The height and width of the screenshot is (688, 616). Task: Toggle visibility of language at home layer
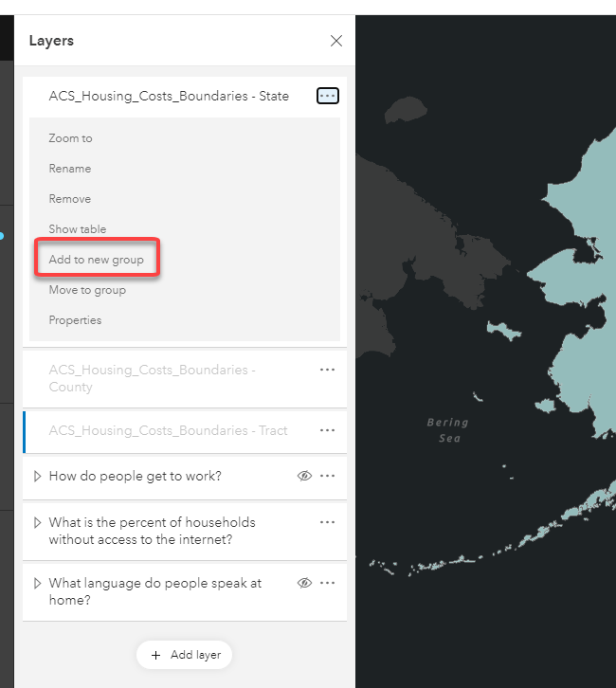point(304,583)
